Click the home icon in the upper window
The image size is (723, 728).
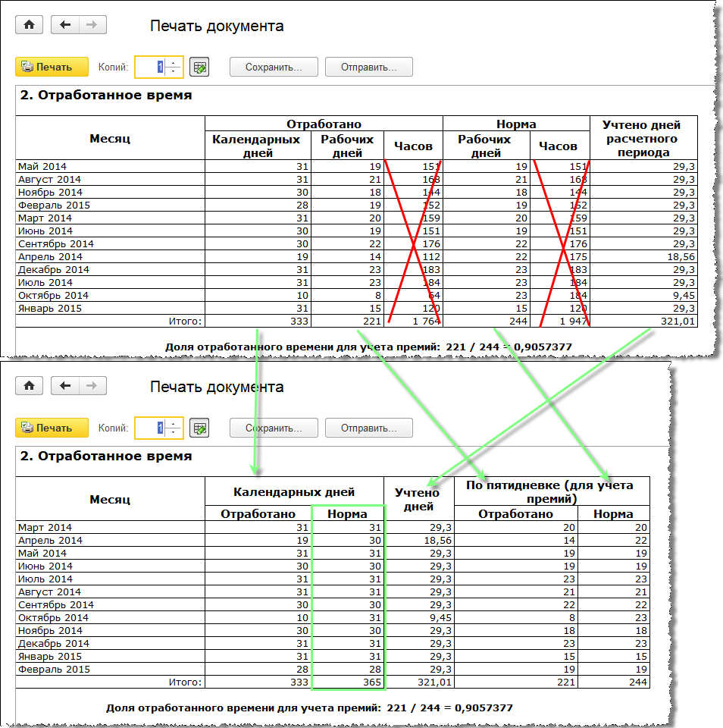point(30,25)
